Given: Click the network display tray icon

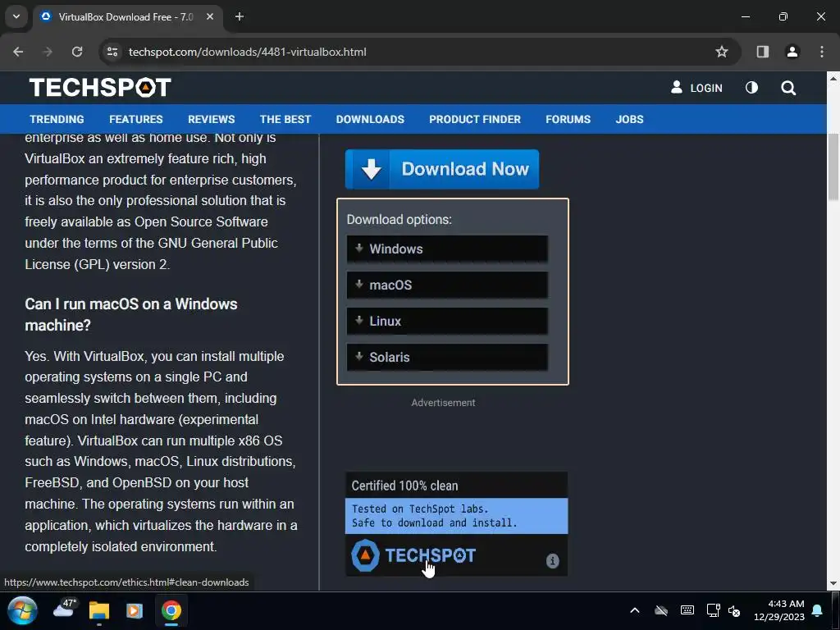Looking at the screenshot, I should click(x=713, y=610).
